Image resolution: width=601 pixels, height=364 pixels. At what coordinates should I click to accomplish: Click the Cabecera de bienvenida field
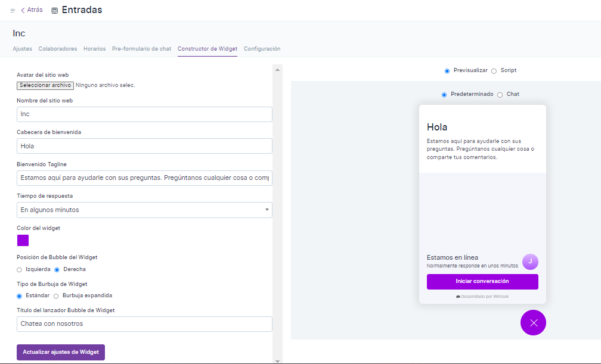pyautogui.click(x=144, y=146)
